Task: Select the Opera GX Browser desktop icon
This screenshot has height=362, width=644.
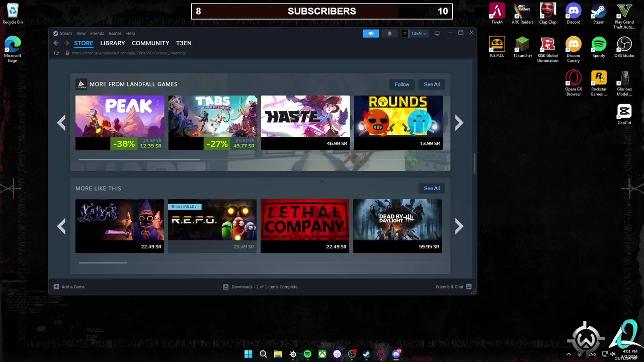Action: (x=574, y=83)
